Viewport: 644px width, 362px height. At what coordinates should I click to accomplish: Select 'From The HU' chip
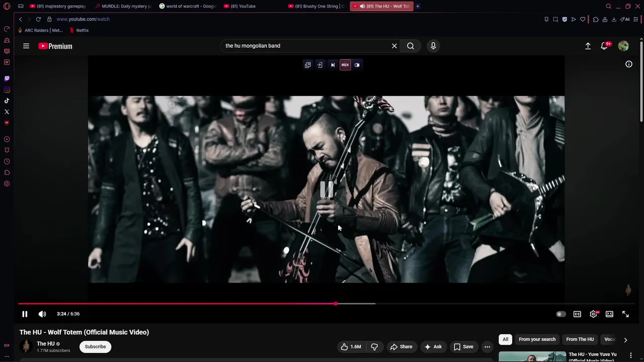(x=580, y=339)
